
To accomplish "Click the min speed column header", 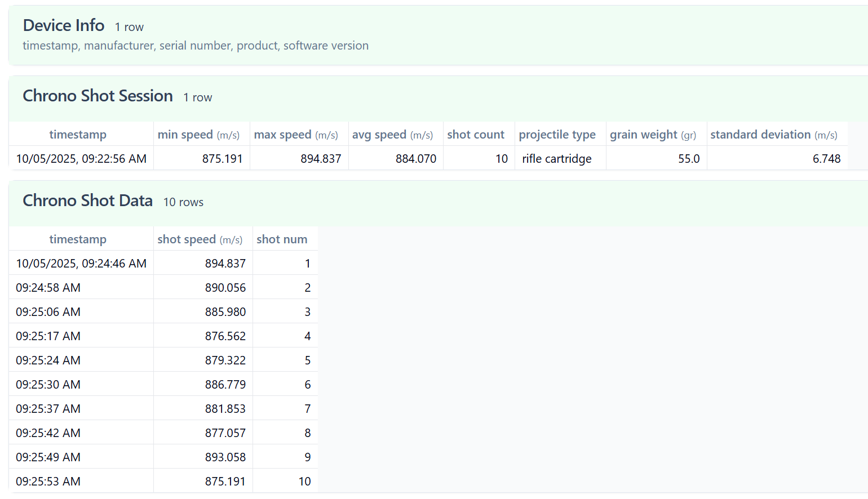I will (x=198, y=135).
